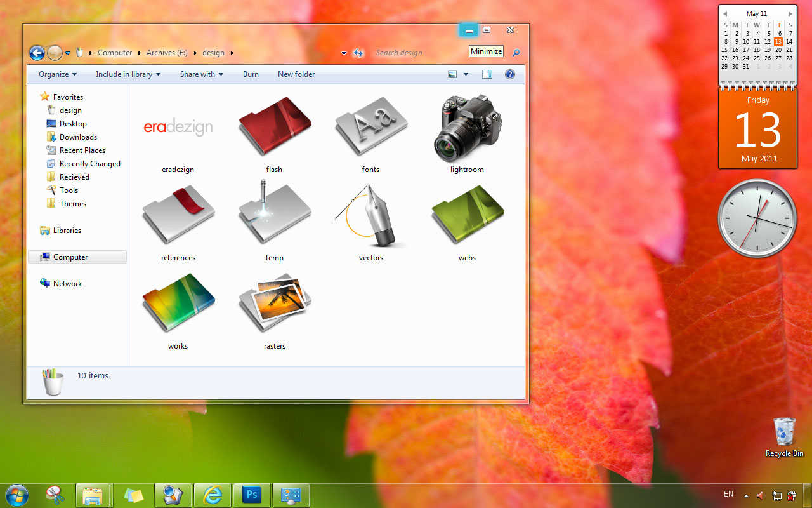Open the magnifier search taskbar app
Screen dimensions: 812x508
pos(173,495)
